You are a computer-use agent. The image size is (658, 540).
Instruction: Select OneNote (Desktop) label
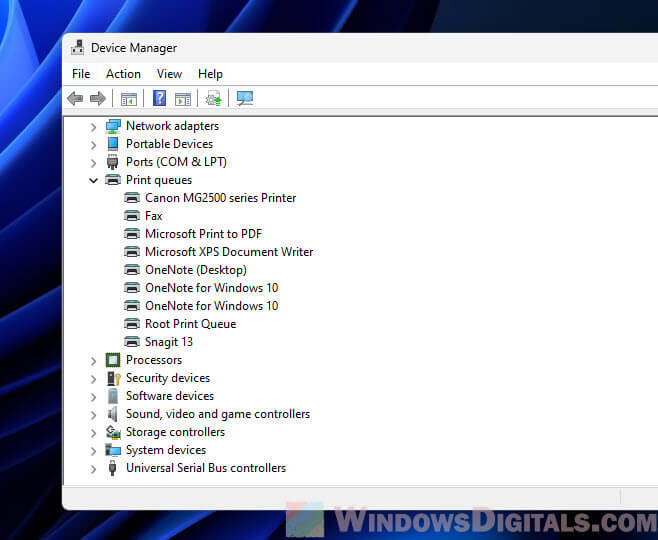(x=196, y=270)
